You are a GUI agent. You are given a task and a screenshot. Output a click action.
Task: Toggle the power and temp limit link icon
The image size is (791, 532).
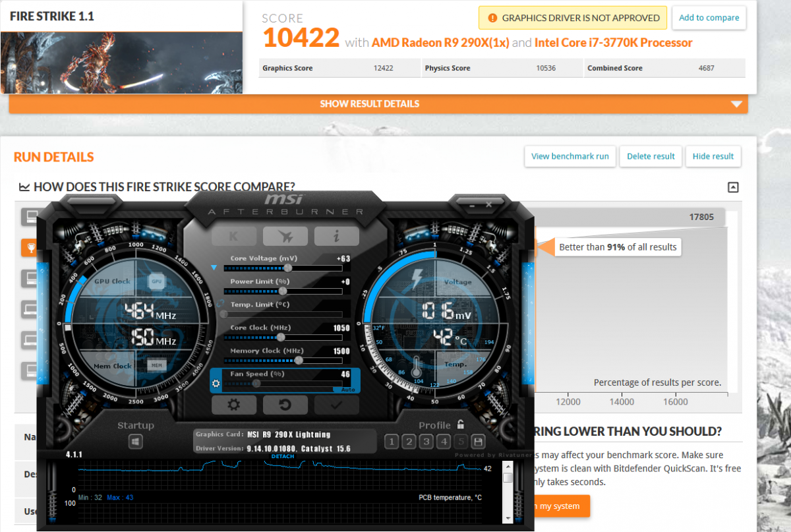(x=220, y=305)
